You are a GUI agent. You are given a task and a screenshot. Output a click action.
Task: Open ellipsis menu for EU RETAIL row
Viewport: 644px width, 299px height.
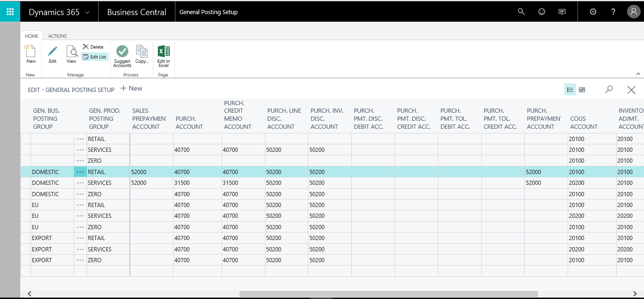point(80,205)
